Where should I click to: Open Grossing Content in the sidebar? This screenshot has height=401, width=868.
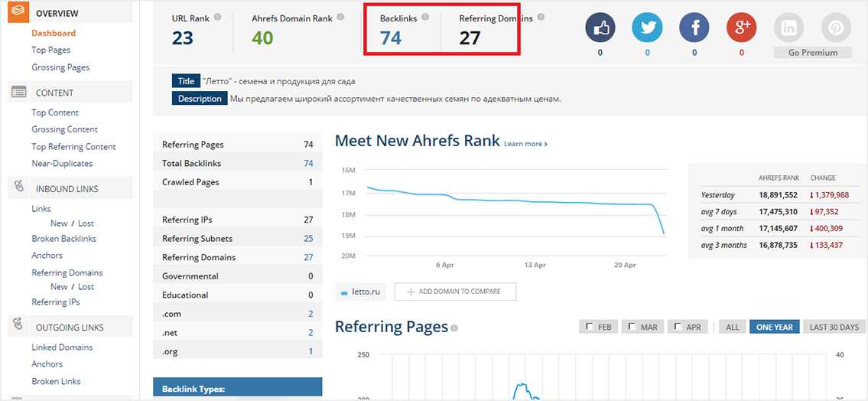pos(64,129)
